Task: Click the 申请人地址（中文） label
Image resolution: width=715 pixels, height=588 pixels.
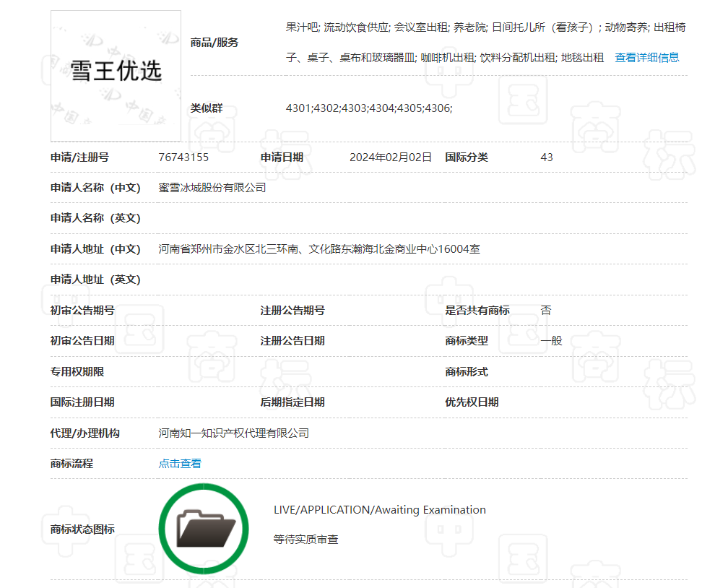Action: (95, 249)
